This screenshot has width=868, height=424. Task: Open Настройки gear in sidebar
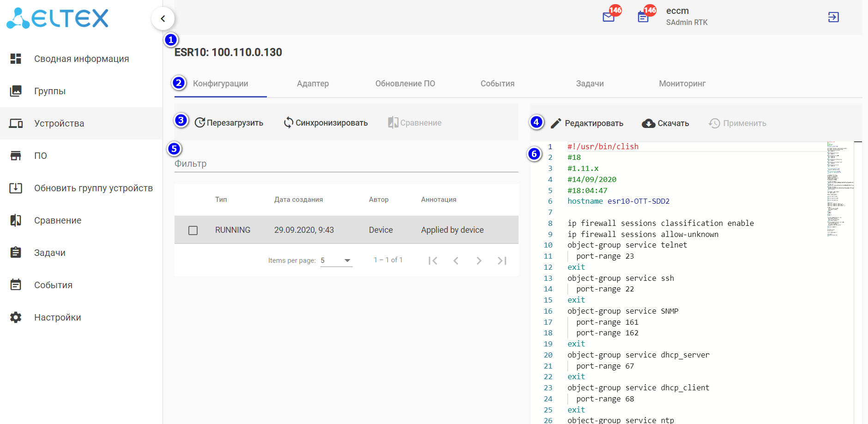tap(16, 317)
